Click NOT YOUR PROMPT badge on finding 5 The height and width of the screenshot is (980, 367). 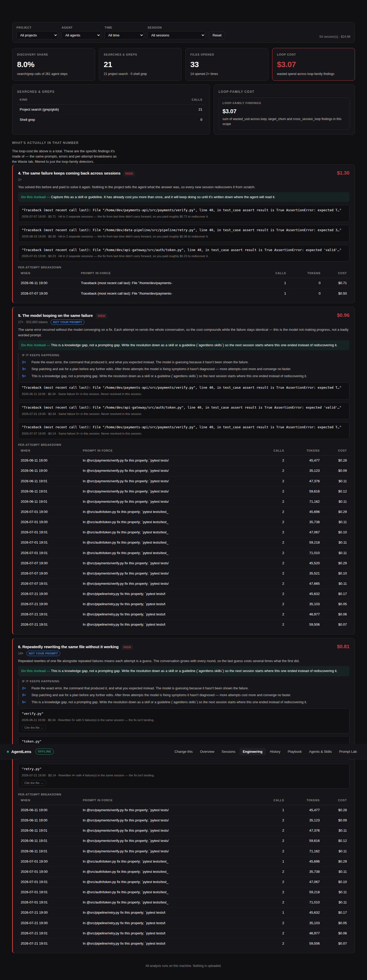coord(67,322)
